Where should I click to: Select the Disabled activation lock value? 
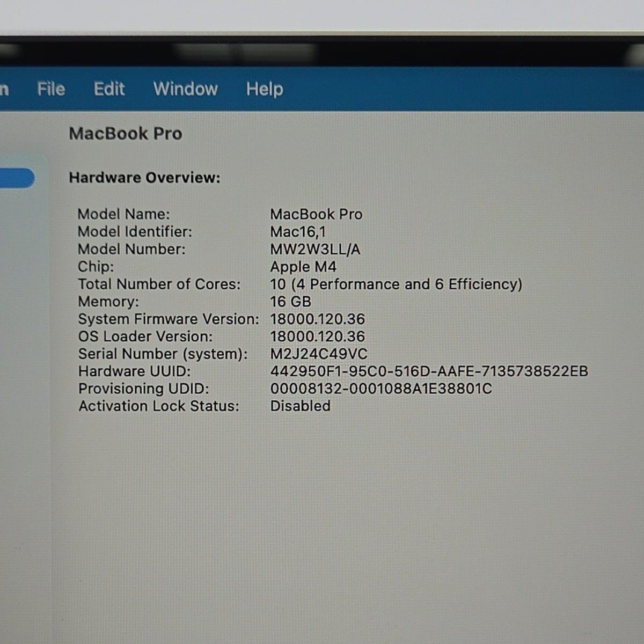(300, 406)
